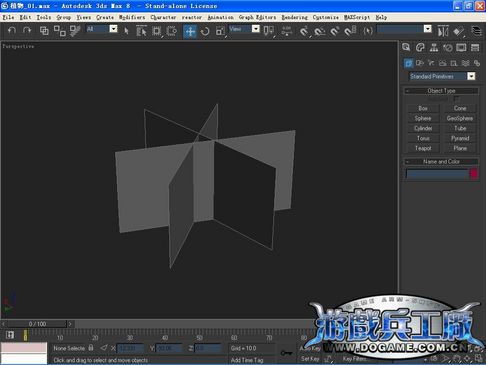Select the Space Warps create category icon

(x=466, y=63)
